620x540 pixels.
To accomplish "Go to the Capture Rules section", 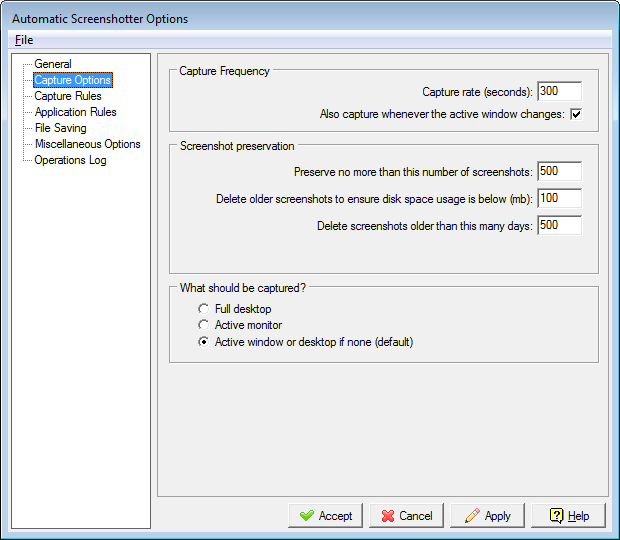I will coord(67,96).
